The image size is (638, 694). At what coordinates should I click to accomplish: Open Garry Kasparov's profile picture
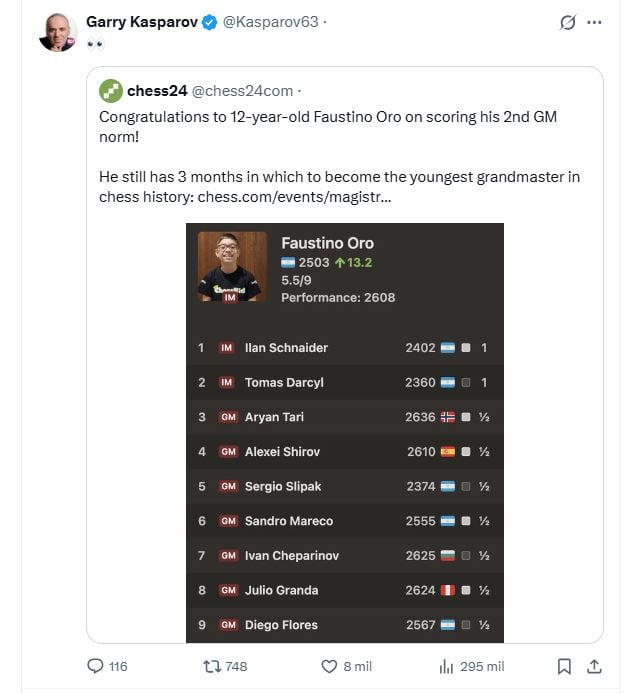coord(58,33)
